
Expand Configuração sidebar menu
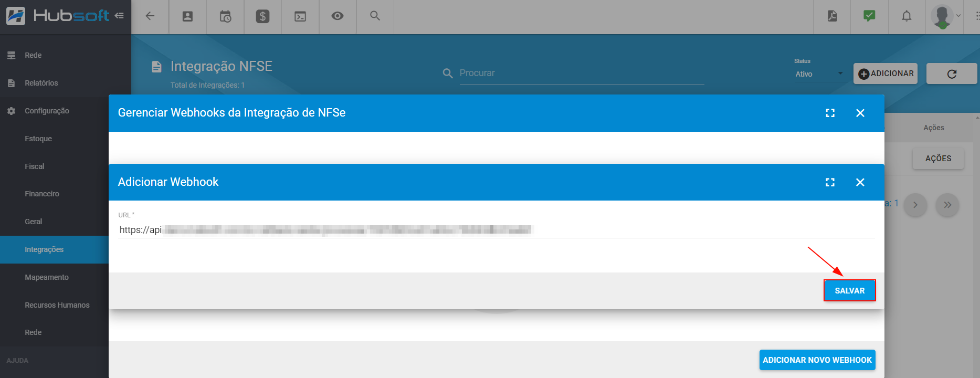click(x=47, y=111)
